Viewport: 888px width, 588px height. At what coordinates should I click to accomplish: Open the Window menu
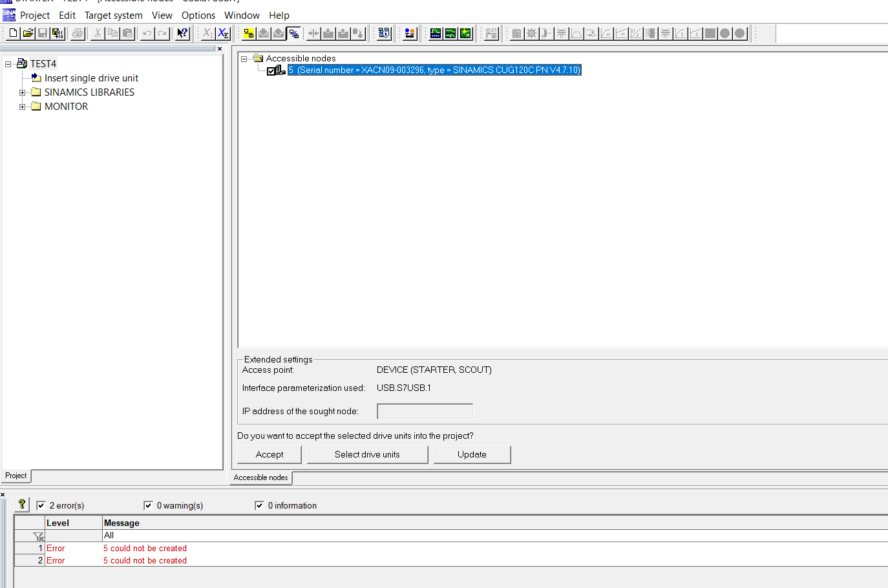pos(242,16)
